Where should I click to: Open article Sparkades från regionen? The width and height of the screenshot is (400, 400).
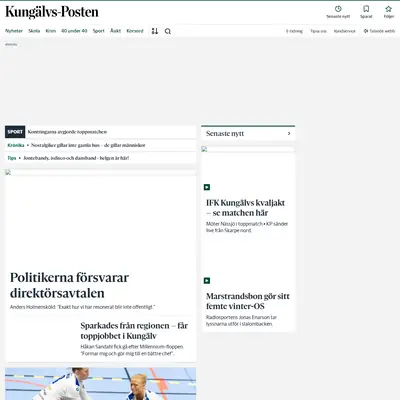[134, 330]
